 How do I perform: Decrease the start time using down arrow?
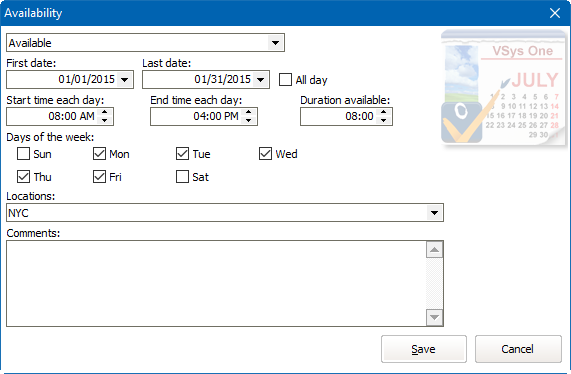pos(105,121)
